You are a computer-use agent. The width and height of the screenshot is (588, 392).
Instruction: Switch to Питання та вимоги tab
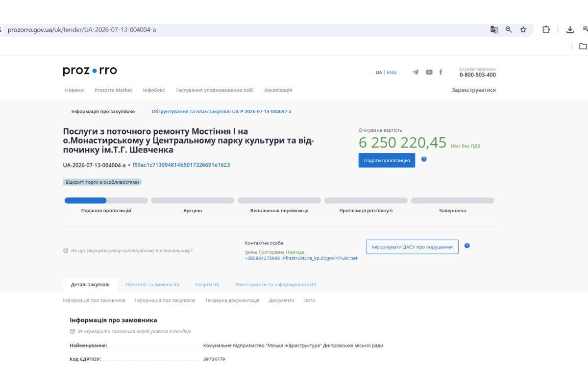pos(152,284)
